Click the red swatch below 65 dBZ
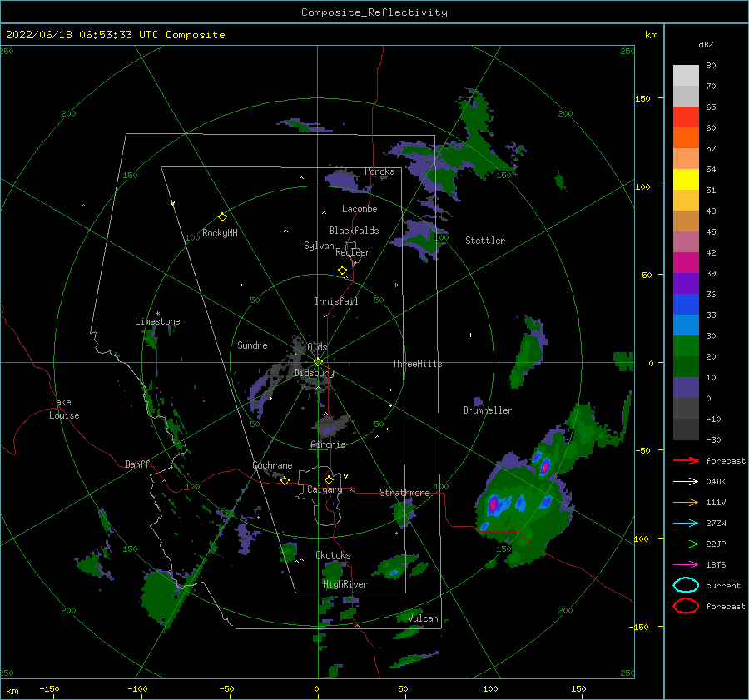The image size is (749, 700). tap(686, 117)
